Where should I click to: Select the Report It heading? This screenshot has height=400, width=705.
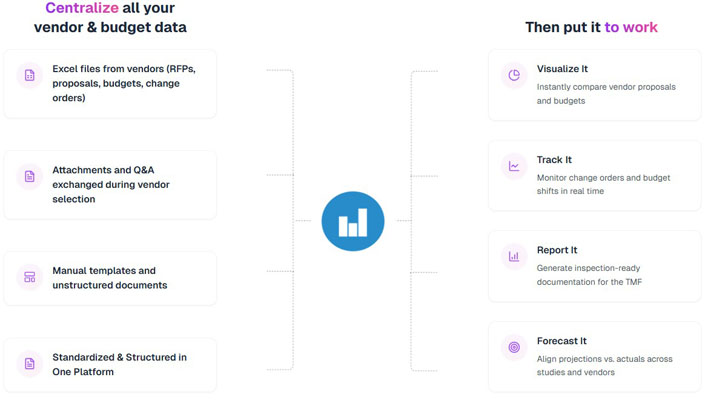tap(557, 250)
